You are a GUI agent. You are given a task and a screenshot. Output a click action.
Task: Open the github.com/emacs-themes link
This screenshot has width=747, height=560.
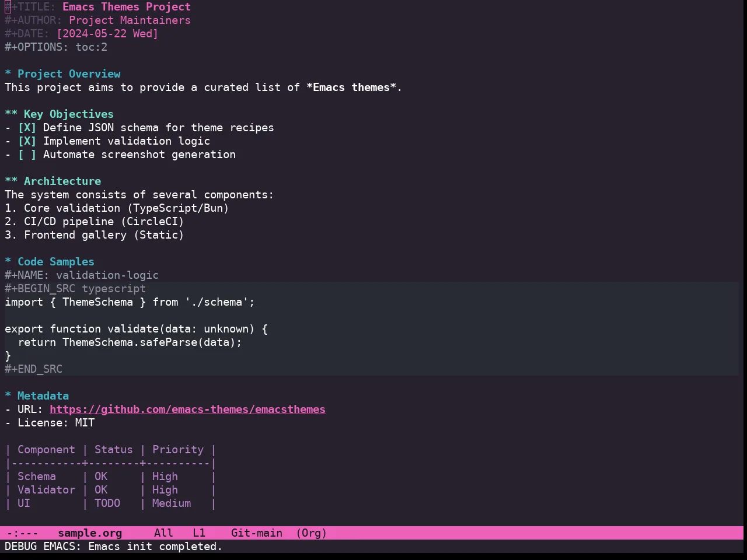(187, 409)
